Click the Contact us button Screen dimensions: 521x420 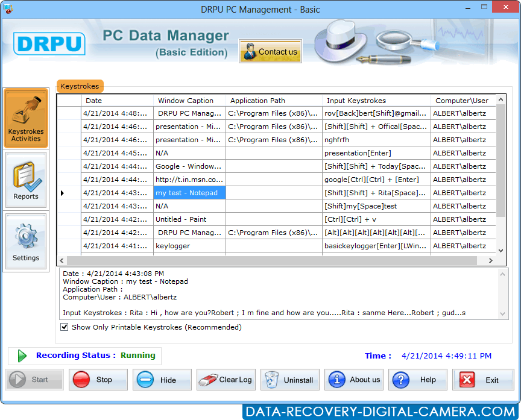[x=270, y=51]
